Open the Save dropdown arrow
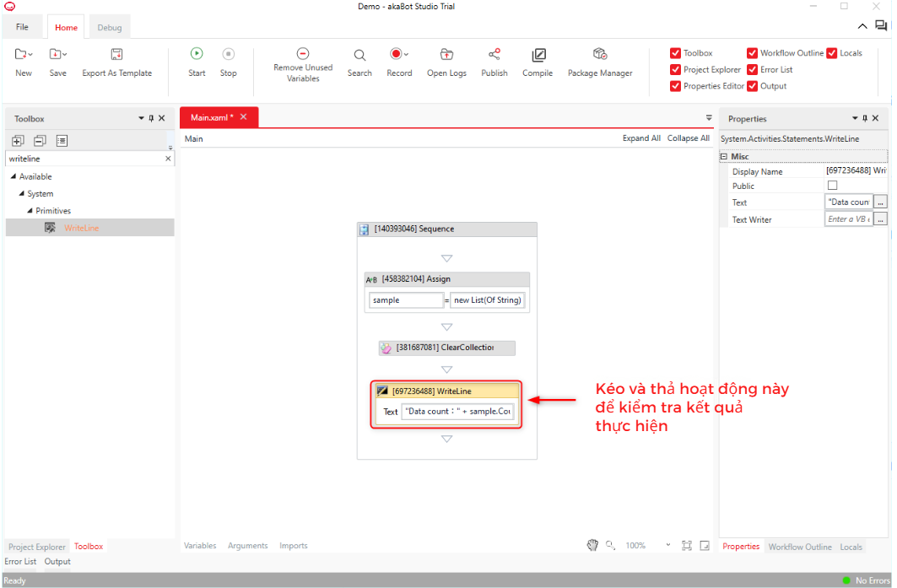 click(x=65, y=54)
